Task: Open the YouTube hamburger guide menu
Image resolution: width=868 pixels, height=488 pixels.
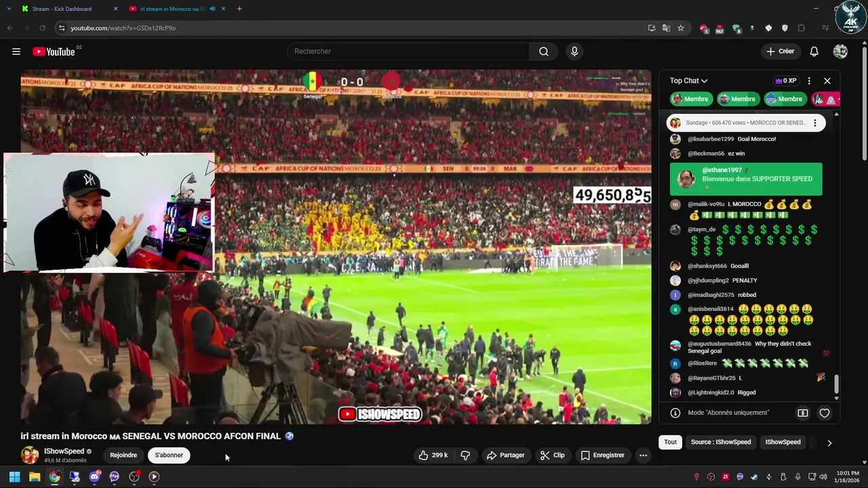Action: (x=16, y=52)
